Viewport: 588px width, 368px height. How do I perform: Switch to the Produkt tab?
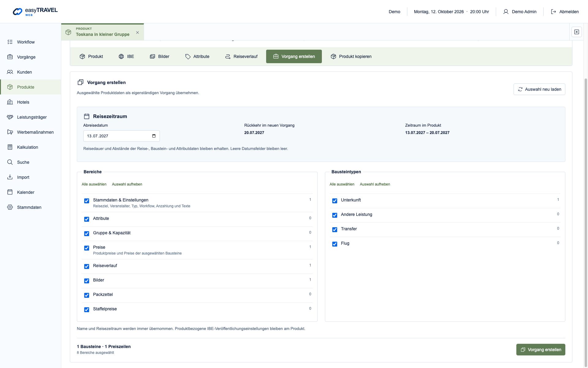point(91,56)
